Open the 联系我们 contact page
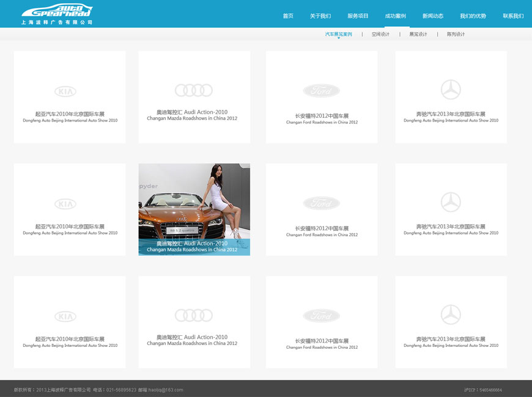Image resolution: width=532 pixels, height=397 pixels. 513,16
